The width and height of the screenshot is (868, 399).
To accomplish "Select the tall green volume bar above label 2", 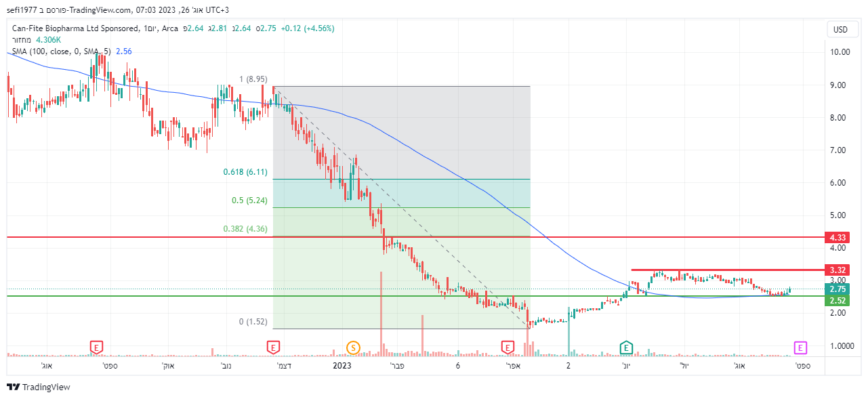I will pos(569,331).
